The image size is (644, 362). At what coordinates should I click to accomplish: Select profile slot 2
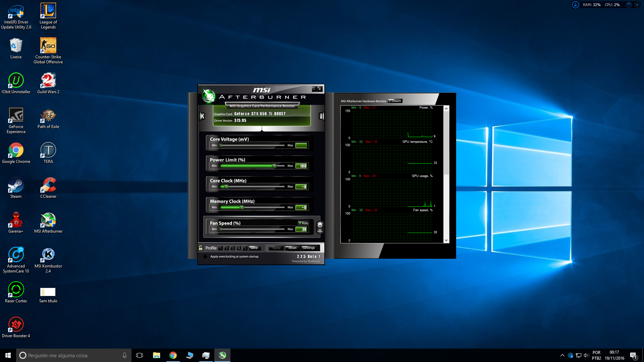(x=227, y=248)
